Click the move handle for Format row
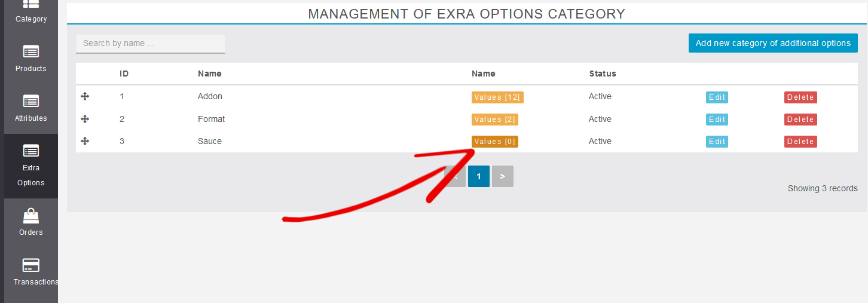This screenshot has height=303, width=868. 85,119
